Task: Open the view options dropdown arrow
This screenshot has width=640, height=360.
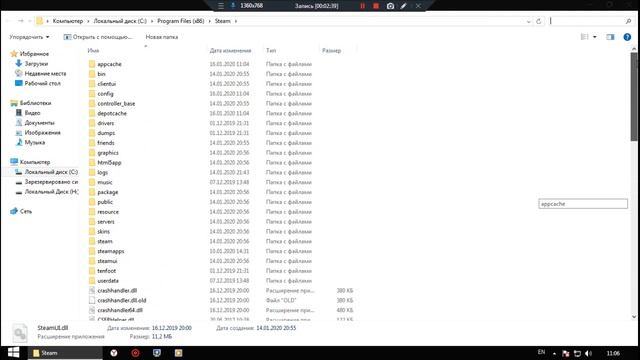Action: pos(595,37)
